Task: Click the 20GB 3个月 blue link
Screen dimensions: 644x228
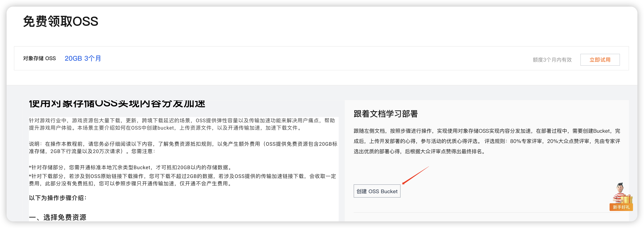Action: [83, 58]
